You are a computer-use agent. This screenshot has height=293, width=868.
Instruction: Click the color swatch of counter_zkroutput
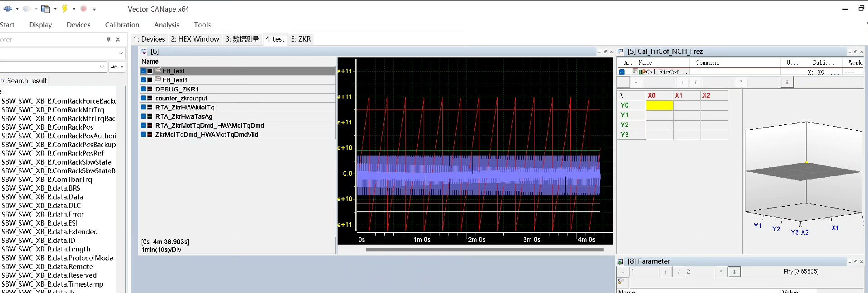coord(150,98)
